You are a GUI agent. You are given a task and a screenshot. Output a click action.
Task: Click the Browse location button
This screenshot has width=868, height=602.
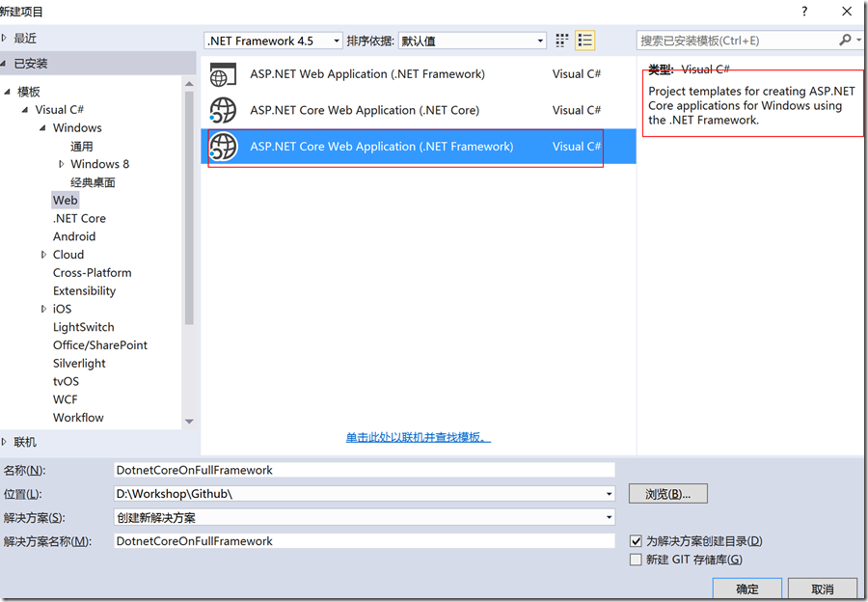click(x=667, y=494)
